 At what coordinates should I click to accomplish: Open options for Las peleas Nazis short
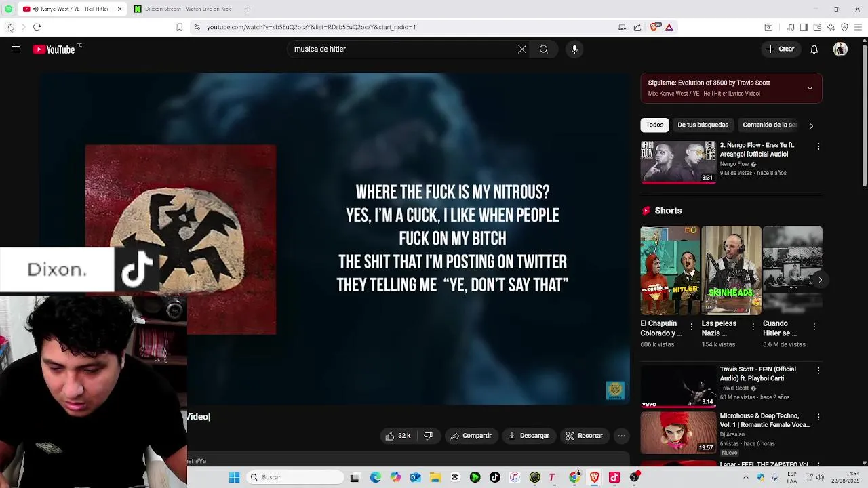pyautogui.click(x=753, y=327)
